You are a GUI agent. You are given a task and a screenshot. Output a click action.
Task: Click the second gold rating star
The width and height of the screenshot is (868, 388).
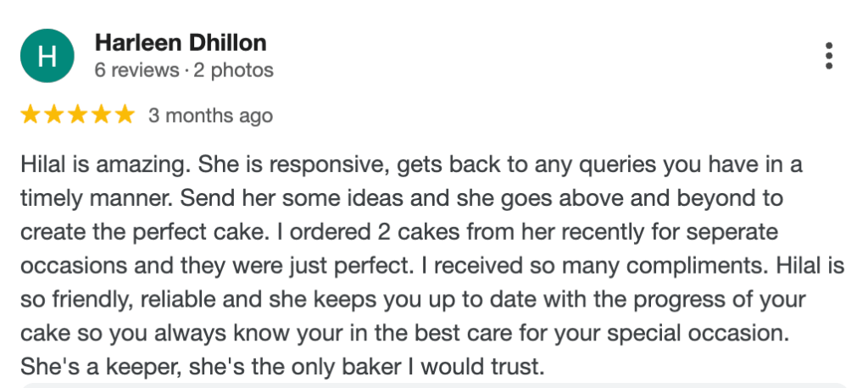[53, 114]
